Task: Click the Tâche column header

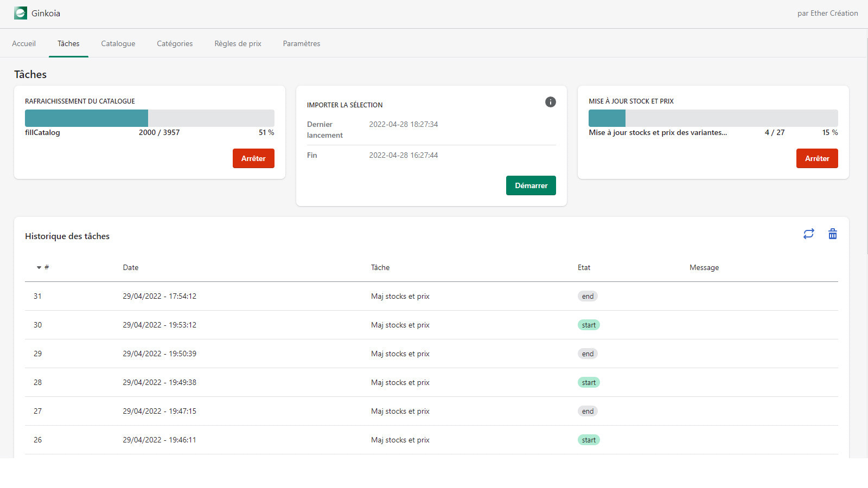Action: click(380, 267)
